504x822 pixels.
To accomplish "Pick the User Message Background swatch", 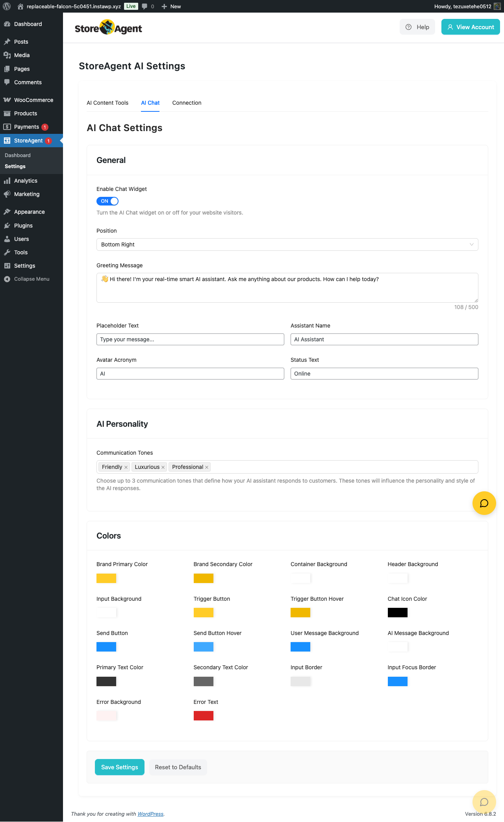I will (300, 647).
